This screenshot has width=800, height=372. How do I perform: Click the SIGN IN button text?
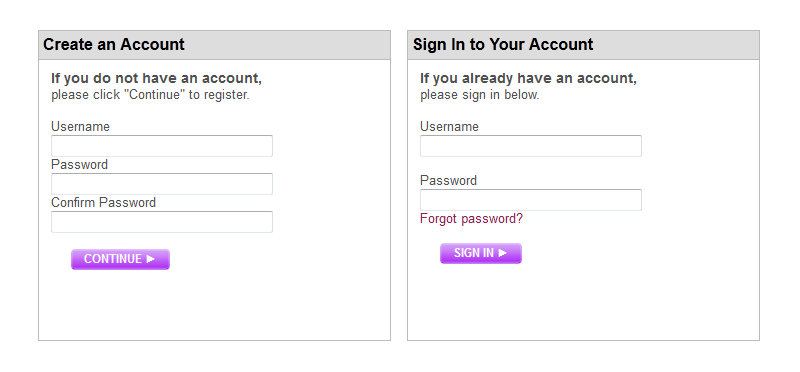click(x=474, y=253)
